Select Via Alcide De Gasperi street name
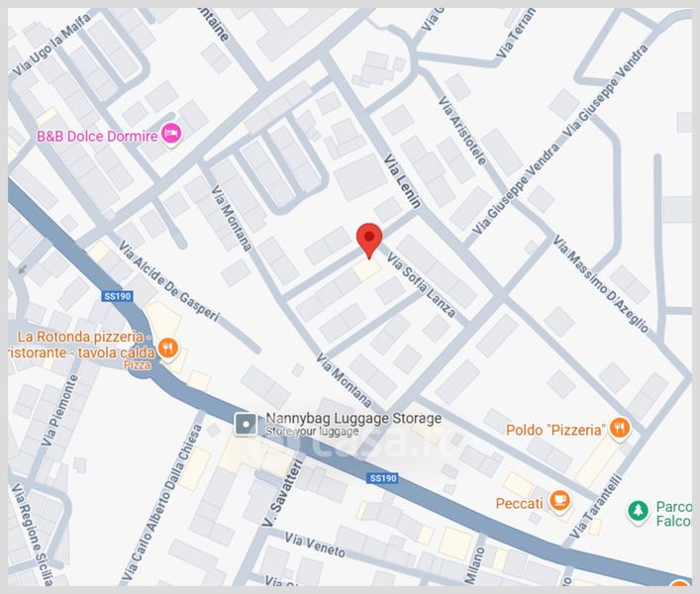This screenshot has height=594, width=700. (170, 281)
